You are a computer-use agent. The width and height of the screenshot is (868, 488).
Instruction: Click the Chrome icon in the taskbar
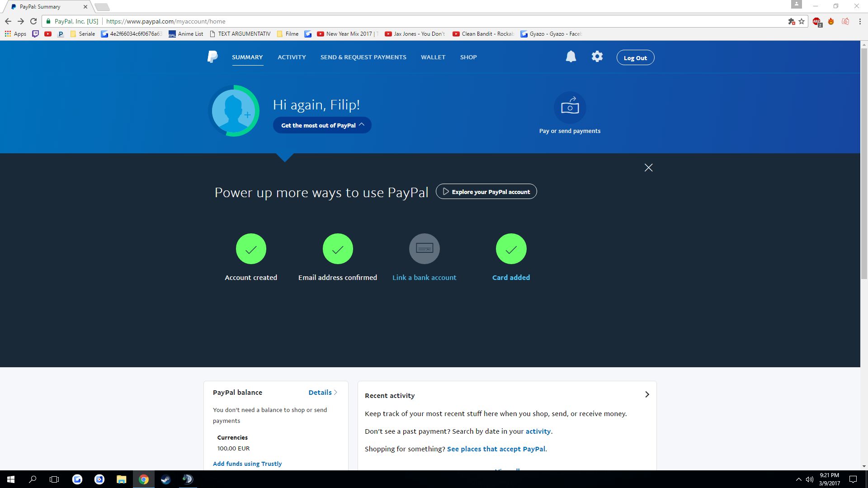click(143, 479)
